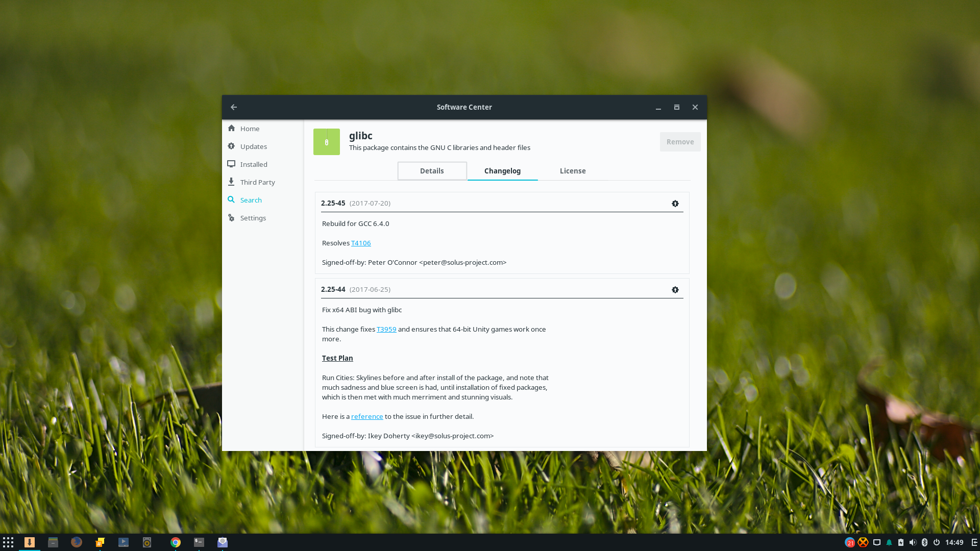
Task: Switch to the Details tab
Action: click(432, 171)
